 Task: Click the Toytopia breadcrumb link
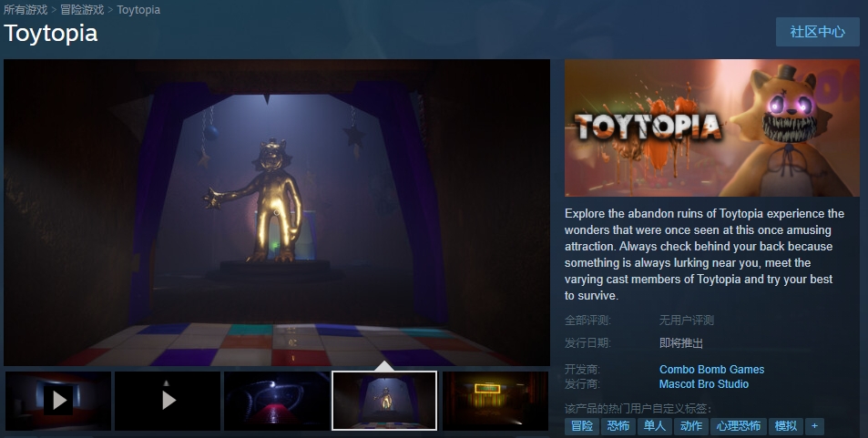pos(138,10)
